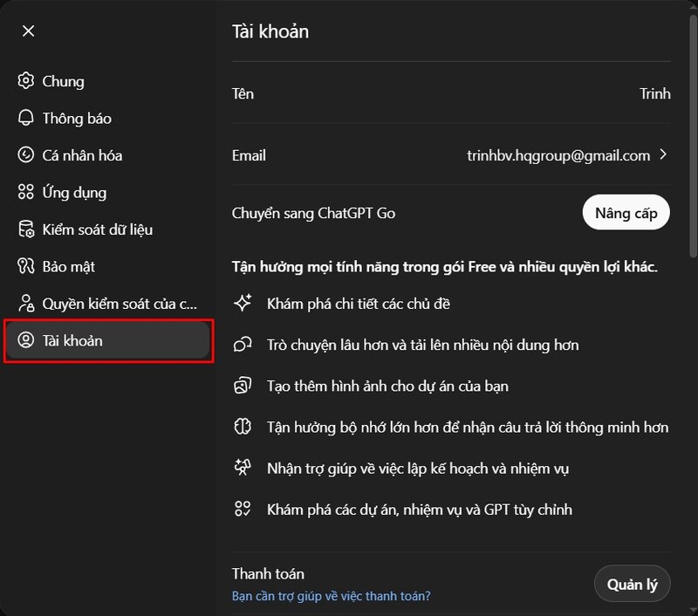Click the telescope icon by Nhận trợ giúp

pyautogui.click(x=243, y=468)
